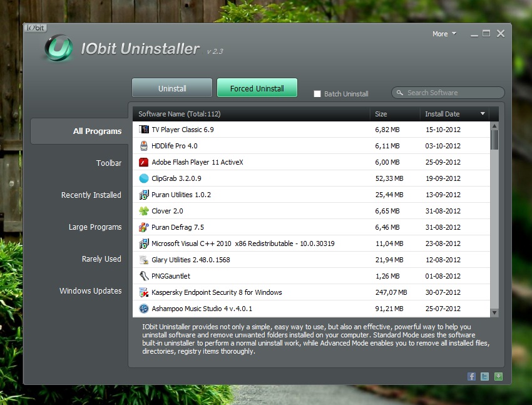Select Kaspersky Endpoint Security 8 for Windows

tap(311, 292)
